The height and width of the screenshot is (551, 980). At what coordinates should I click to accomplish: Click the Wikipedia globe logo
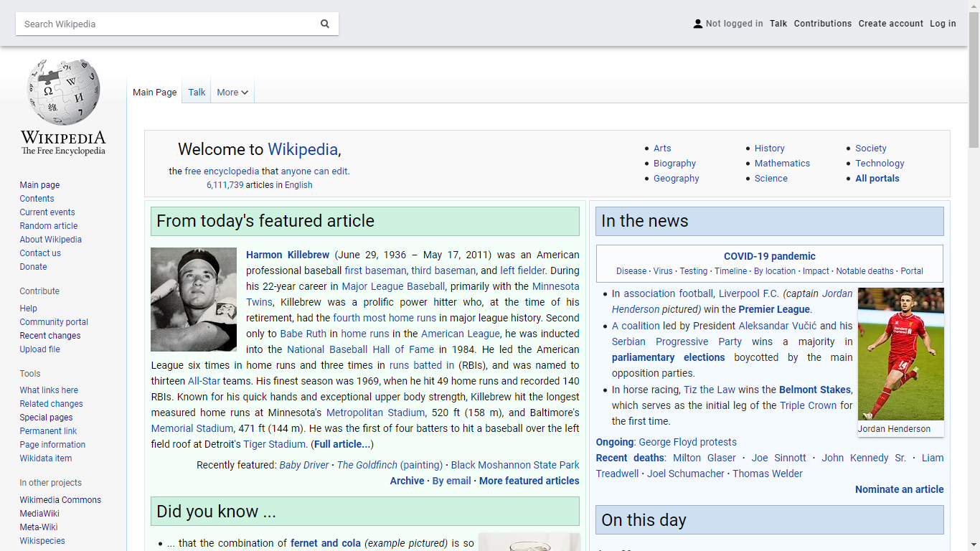click(63, 93)
